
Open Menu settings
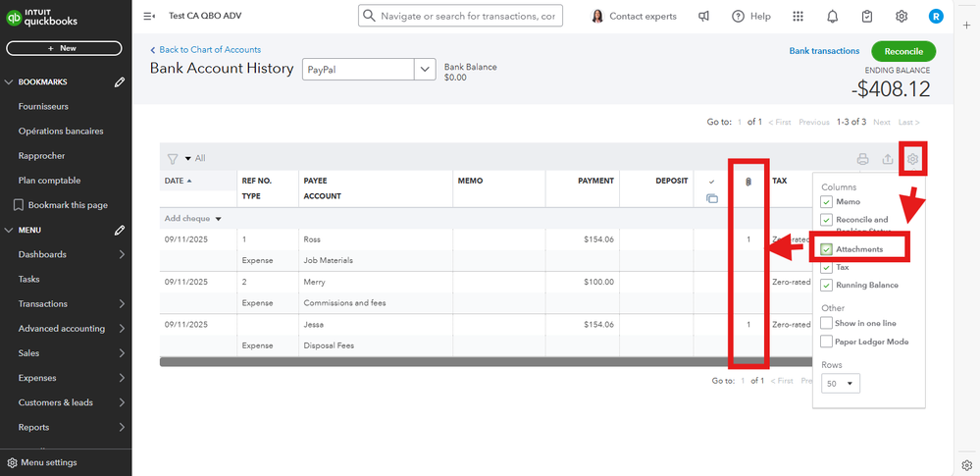tap(49, 463)
